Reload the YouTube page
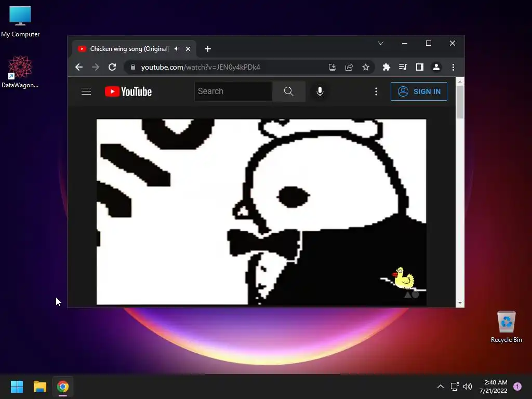 pyautogui.click(x=112, y=67)
